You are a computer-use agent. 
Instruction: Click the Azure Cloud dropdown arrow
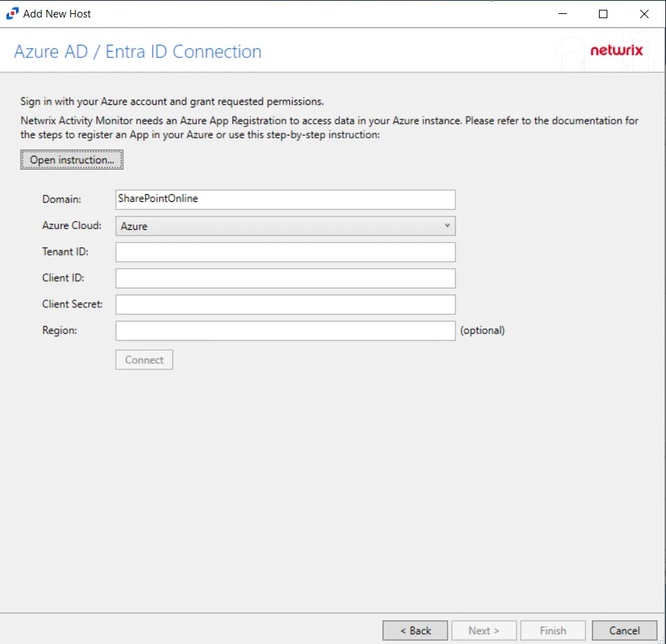point(447,226)
